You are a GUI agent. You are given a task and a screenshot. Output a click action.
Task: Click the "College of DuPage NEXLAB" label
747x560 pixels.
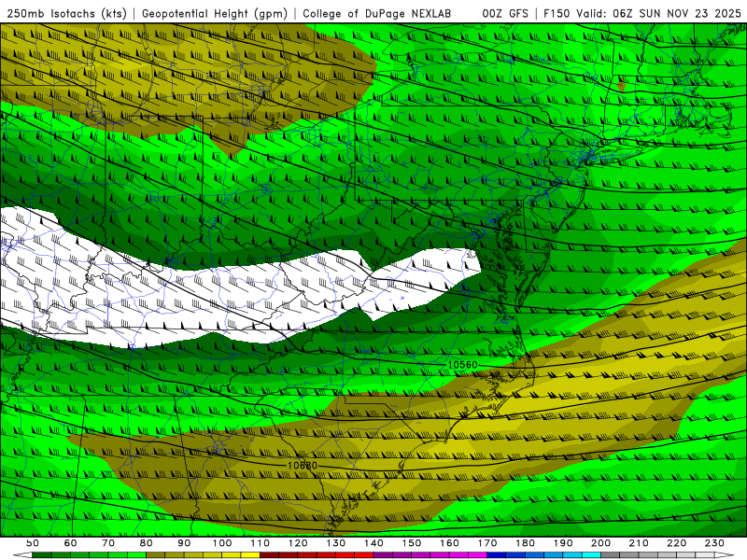(x=377, y=14)
